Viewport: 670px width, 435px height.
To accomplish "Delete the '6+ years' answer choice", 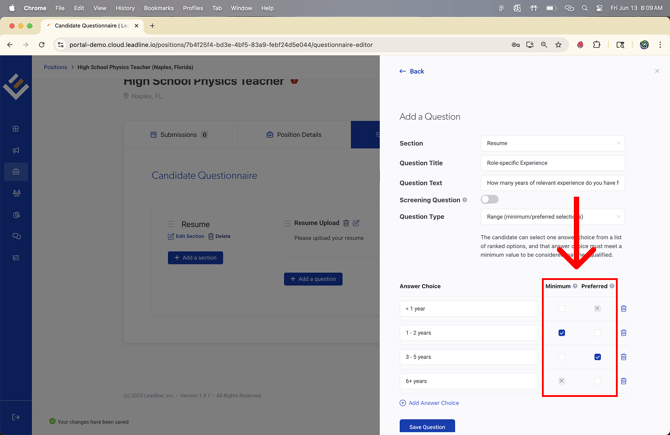I will click(624, 381).
